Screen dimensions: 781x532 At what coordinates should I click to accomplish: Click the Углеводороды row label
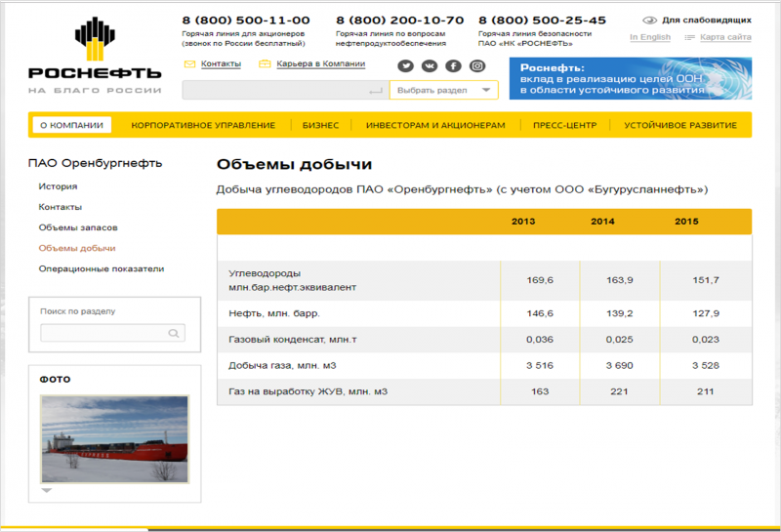point(292,280)
